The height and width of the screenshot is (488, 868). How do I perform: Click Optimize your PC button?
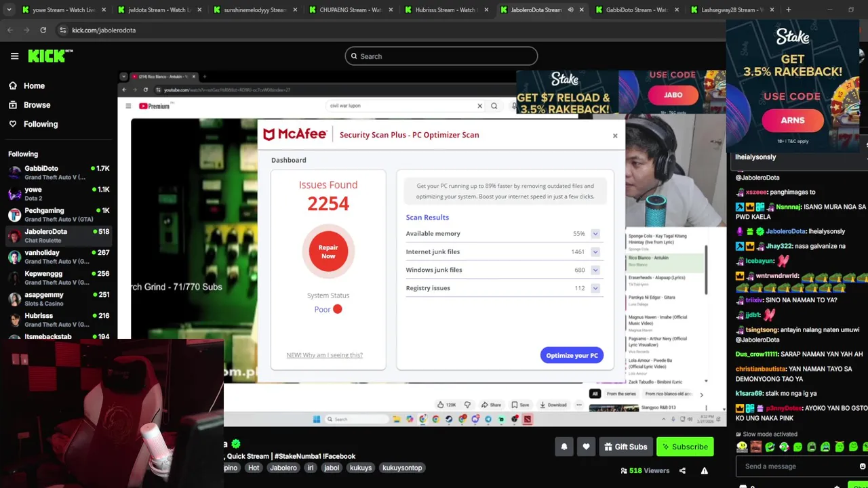572,355
